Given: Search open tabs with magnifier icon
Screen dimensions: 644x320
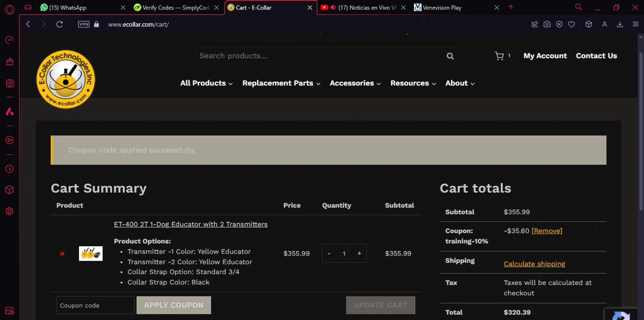Looking at the screenshot, I should (578, 7).
